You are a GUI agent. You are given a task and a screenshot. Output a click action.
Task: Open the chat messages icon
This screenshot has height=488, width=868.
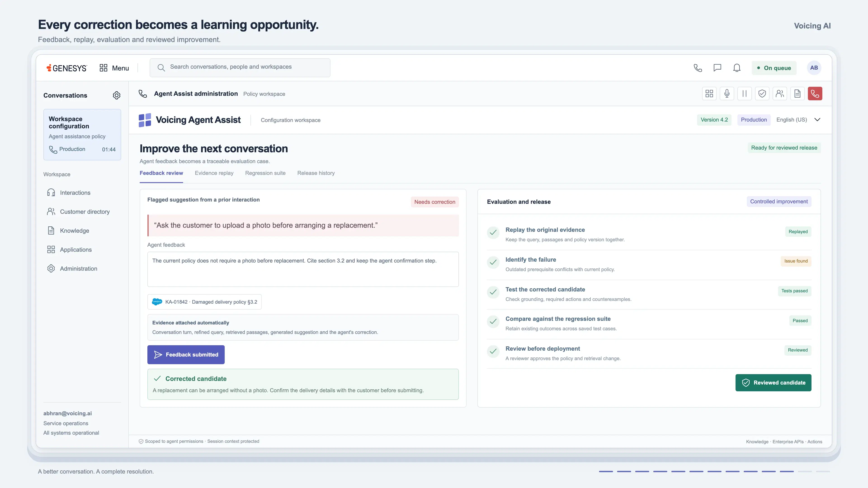(717, 68)
